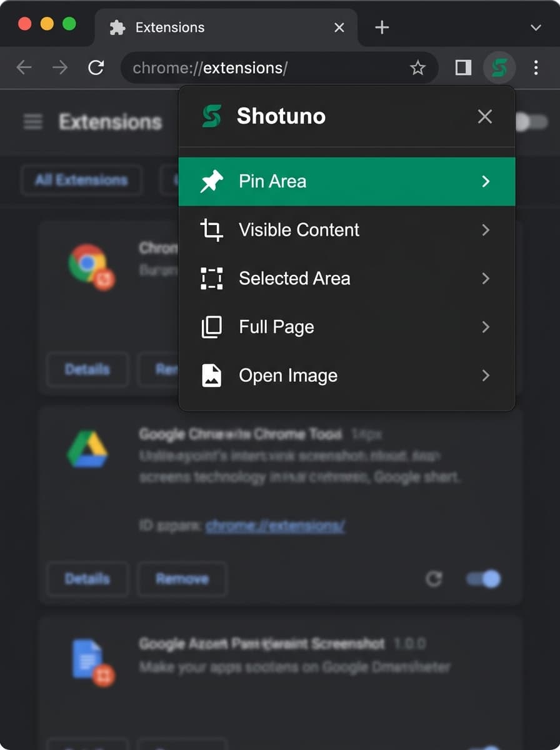This screenshot has height=750, width=560.
Task: Select the Extensions browser tab
Action: pos(226,27)
